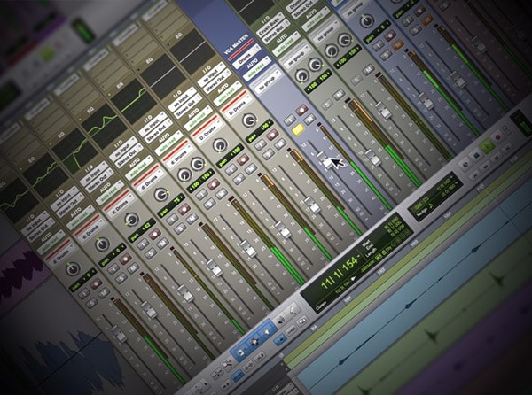Click the main counter showing 11|1|154
Viewport: 532px width, 395px height.
click(x=340, y=273)
